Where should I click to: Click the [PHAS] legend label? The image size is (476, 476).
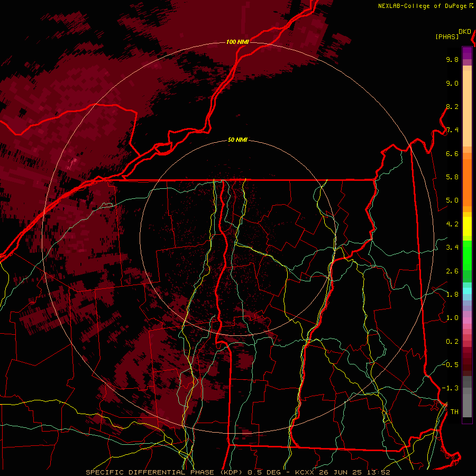click(447, 36)
